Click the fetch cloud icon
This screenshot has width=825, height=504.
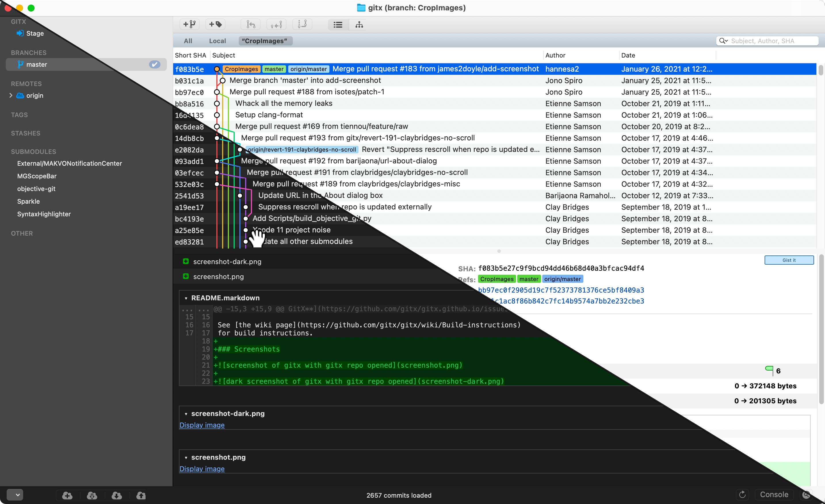point(92,495)
